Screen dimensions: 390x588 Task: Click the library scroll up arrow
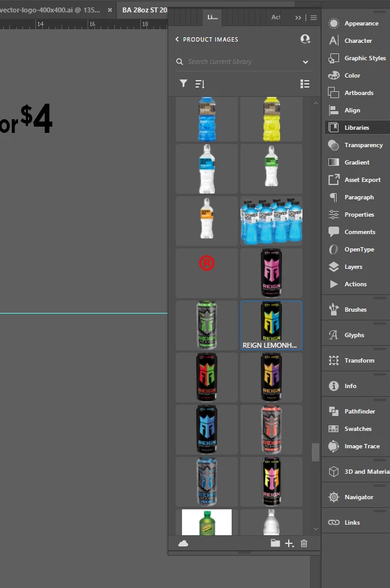(x=315, y=103)
